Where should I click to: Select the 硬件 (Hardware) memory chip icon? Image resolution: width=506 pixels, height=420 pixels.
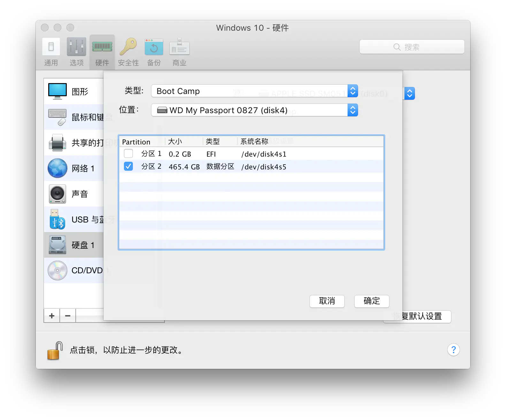102,47
